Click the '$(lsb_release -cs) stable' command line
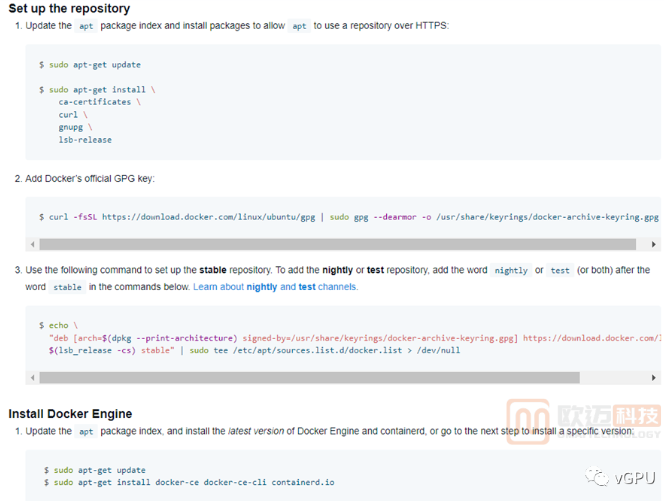Screen dimensions: 664x501 tap(254, 350)
